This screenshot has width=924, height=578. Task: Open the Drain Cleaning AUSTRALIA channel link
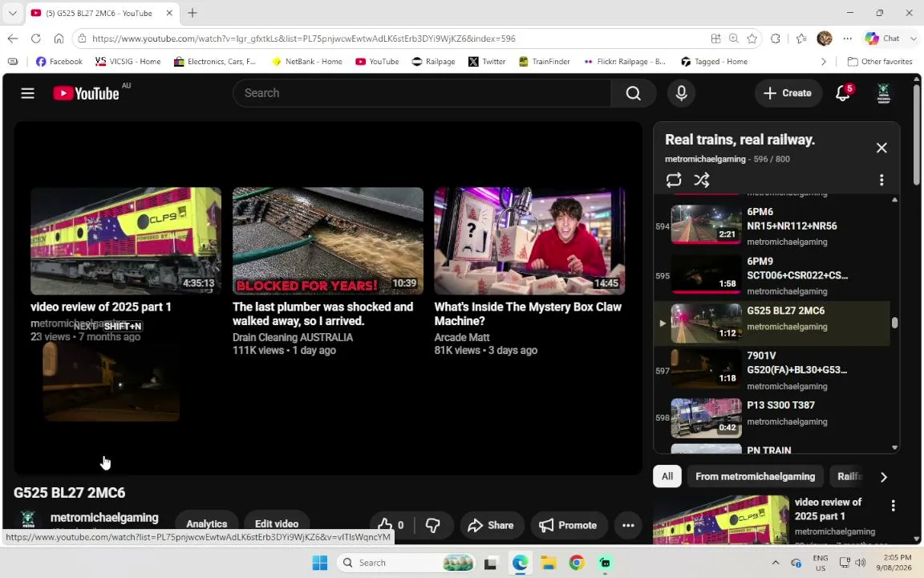(292, 337)
